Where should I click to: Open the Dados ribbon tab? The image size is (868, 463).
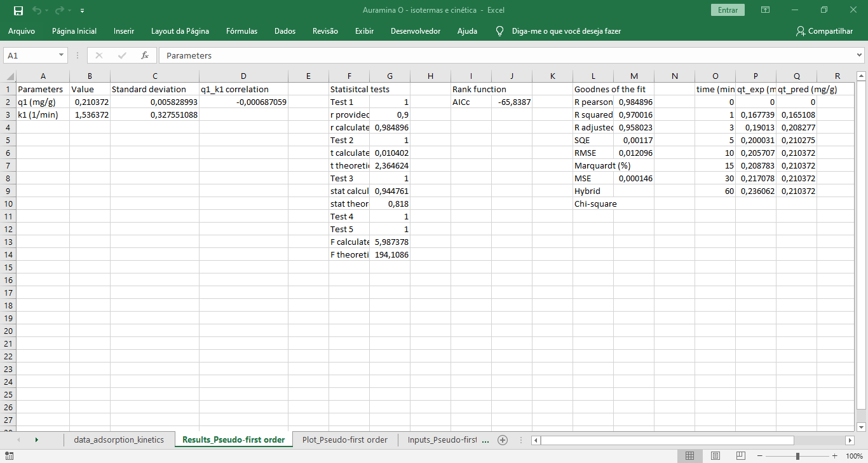(x=285, y=31)
